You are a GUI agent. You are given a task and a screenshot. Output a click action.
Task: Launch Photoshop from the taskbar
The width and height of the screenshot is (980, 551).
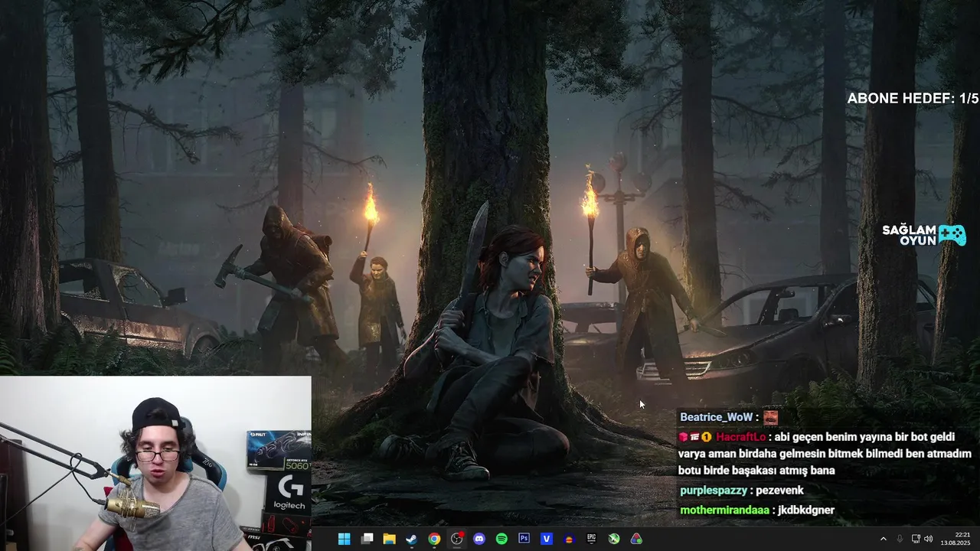(524, 539)
